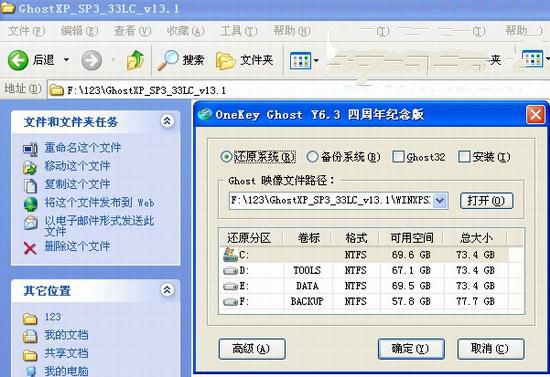Viewport: 550px width, 377px height.
Task: Click the Up folder icon in toolbar
Action: (x=135, y=60)
